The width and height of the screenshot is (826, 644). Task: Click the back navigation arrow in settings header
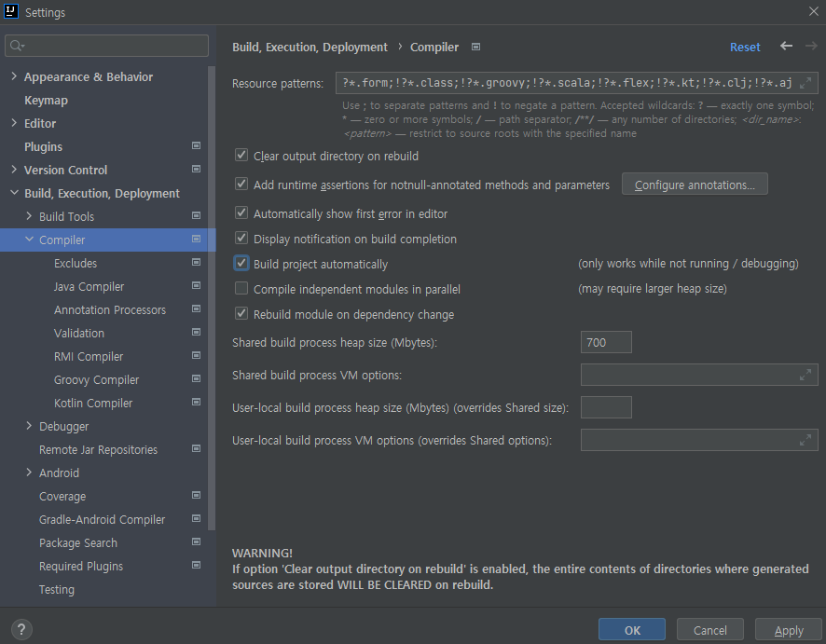(x=786, y=47)
